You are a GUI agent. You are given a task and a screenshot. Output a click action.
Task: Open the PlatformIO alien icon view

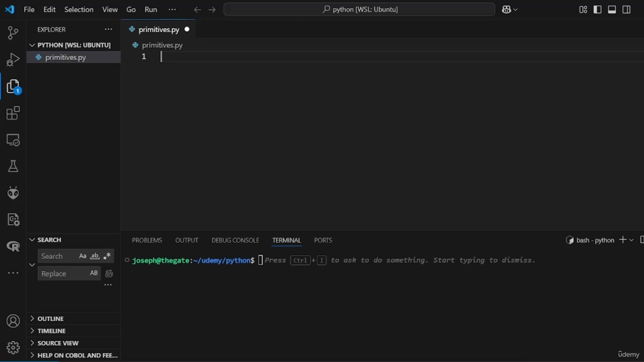pos(13,193)
